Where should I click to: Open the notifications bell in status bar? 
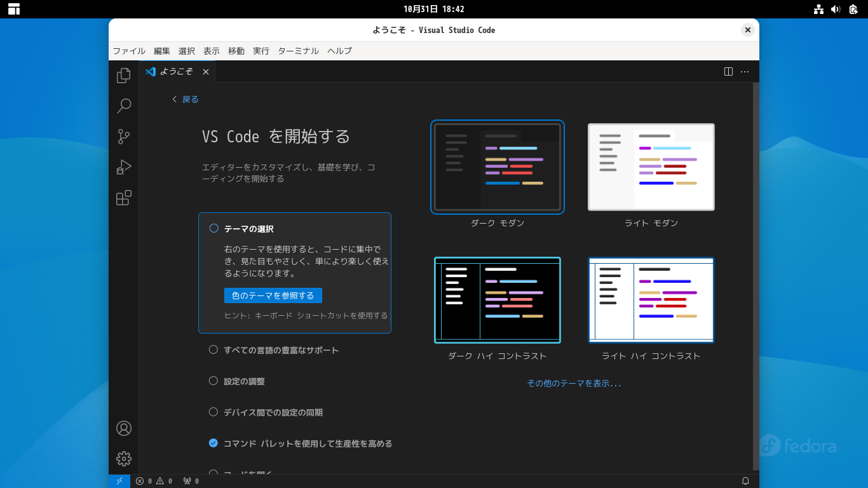746,481
